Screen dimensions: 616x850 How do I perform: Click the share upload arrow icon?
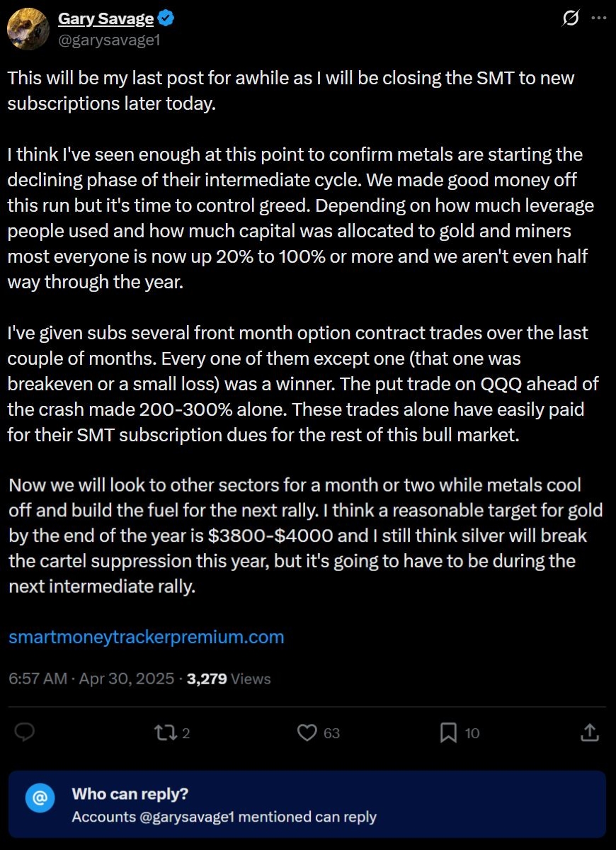pyautogui.click(x=590, y=733)
